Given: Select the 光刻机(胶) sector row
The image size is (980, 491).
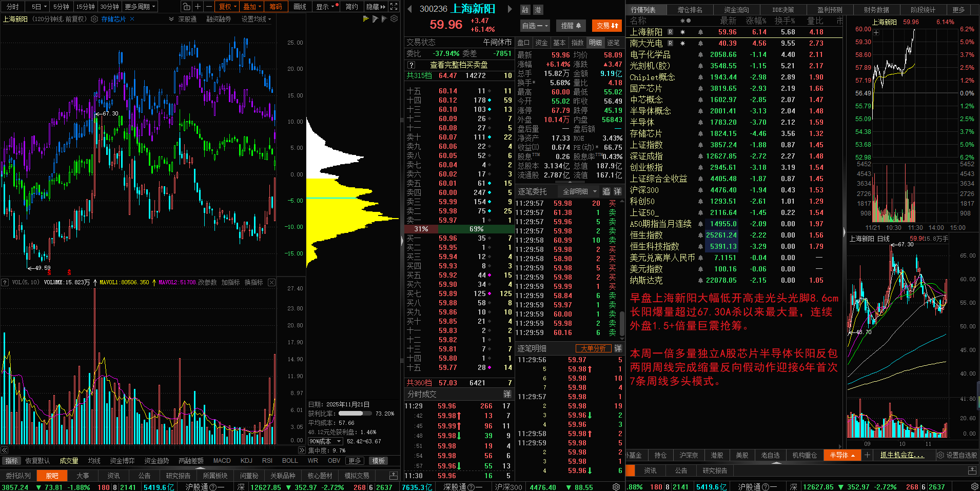Looking at the screenshot, I should [x=735, y=66].
